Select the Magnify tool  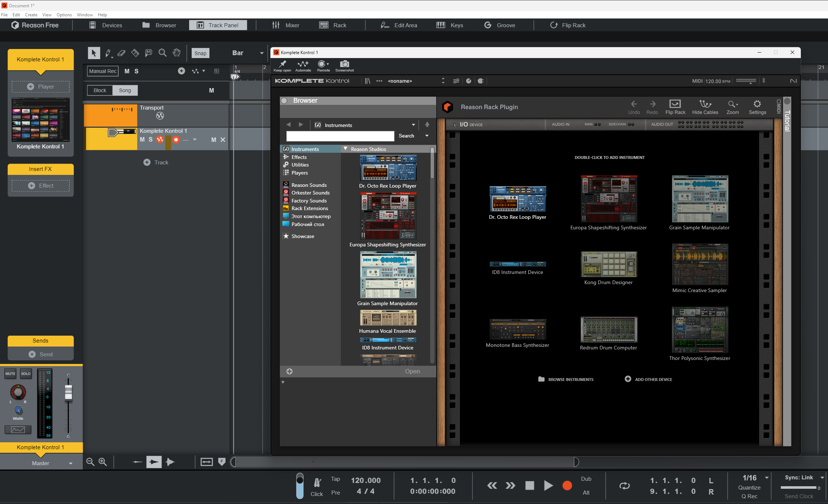pos(163,53)
